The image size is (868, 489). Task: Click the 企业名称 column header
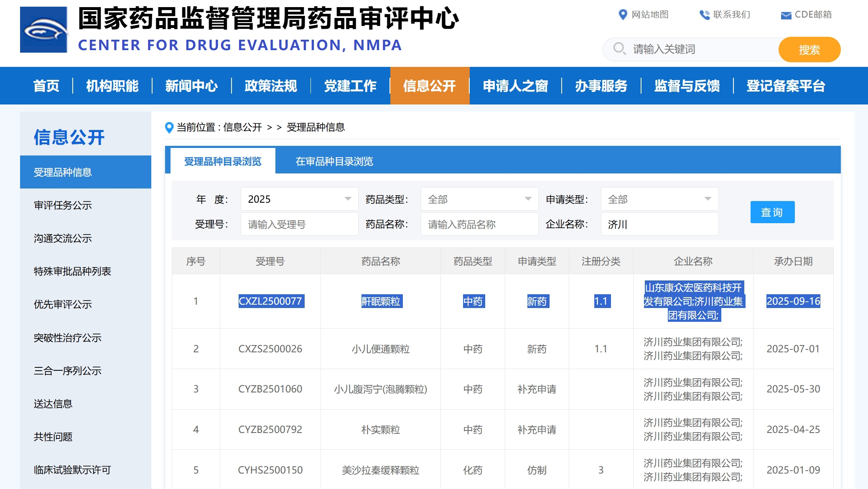693,261
